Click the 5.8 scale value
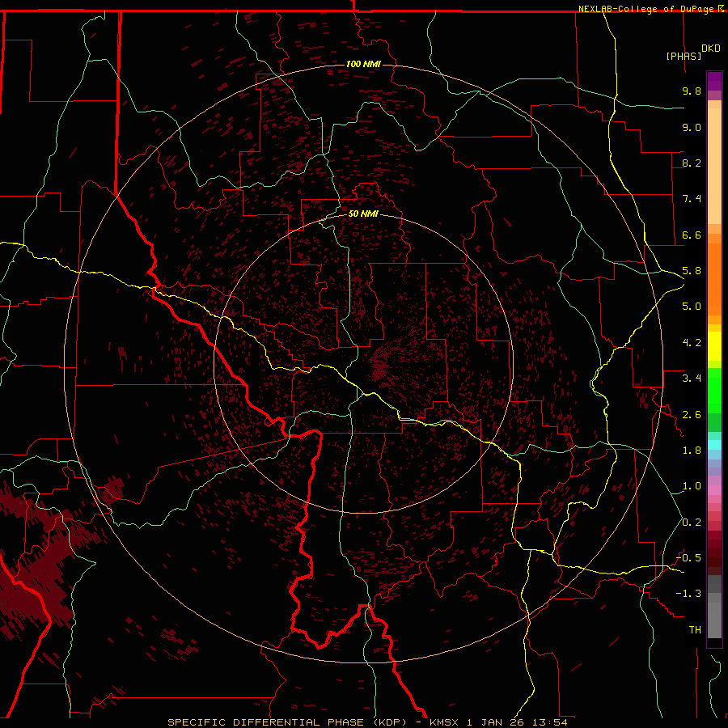This screenshot has height=728, width=728. pos(692,271)
